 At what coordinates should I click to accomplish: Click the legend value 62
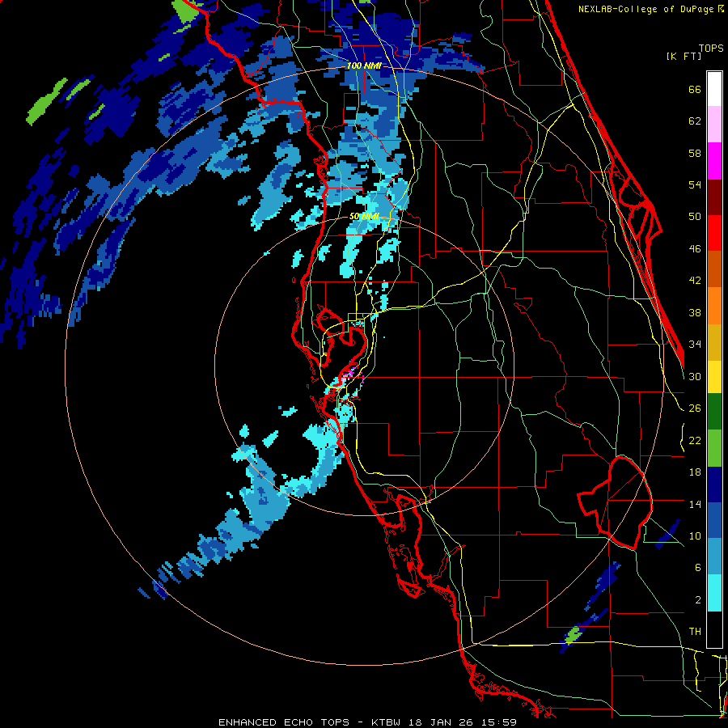695,121
